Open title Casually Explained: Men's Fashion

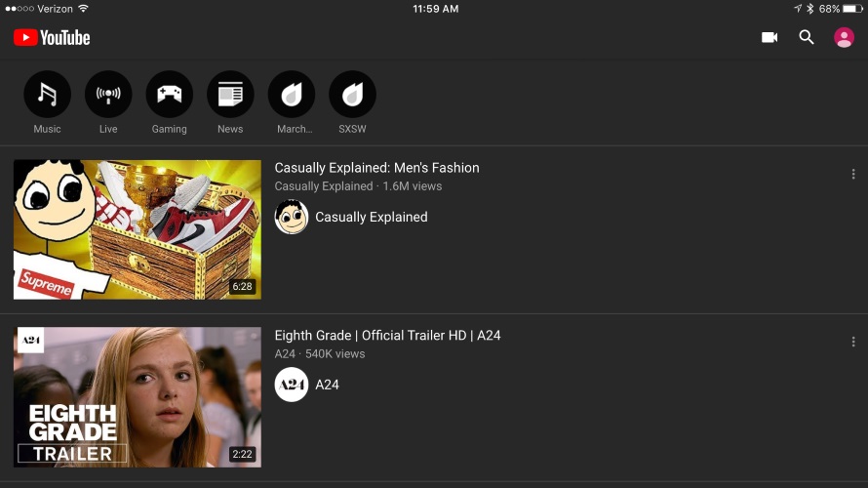[x=377, y=168]
